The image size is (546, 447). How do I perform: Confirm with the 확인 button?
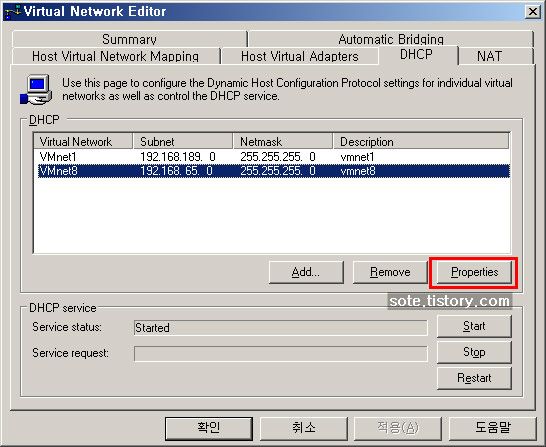click(209, 428)
